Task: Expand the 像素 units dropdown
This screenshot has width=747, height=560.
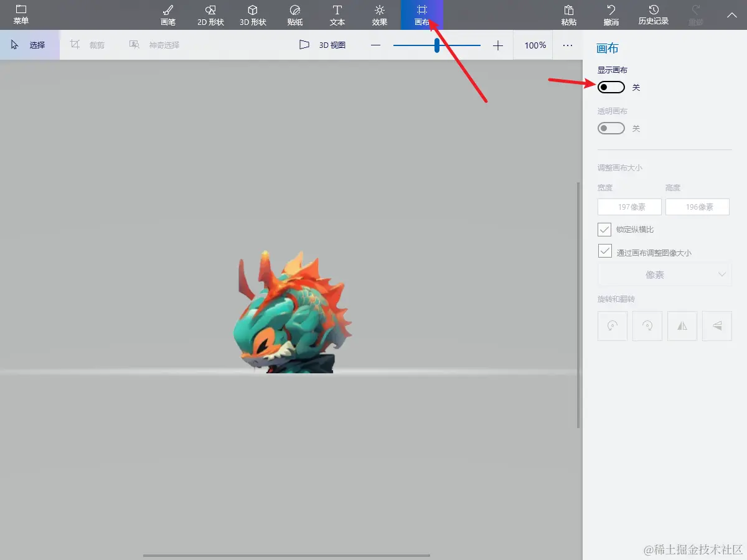Action: point(664,274)
